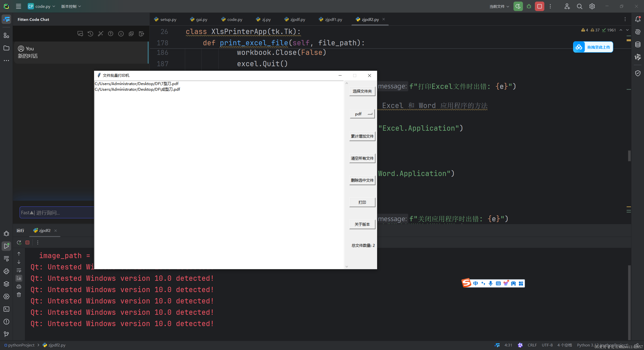This screenshot has width=644, height=350.
Task: Go to next highlighted error arrow
Action: [x=627, y=30]
